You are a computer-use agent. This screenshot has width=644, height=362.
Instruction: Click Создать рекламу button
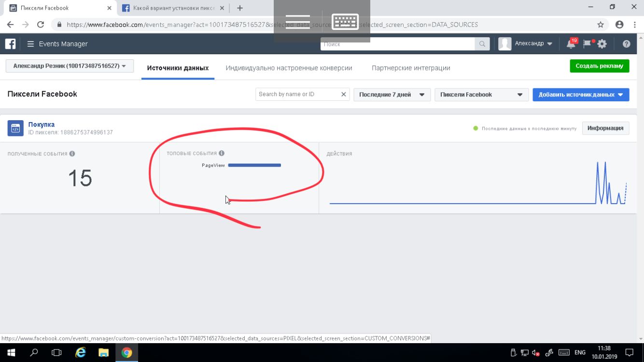(600, 66)
